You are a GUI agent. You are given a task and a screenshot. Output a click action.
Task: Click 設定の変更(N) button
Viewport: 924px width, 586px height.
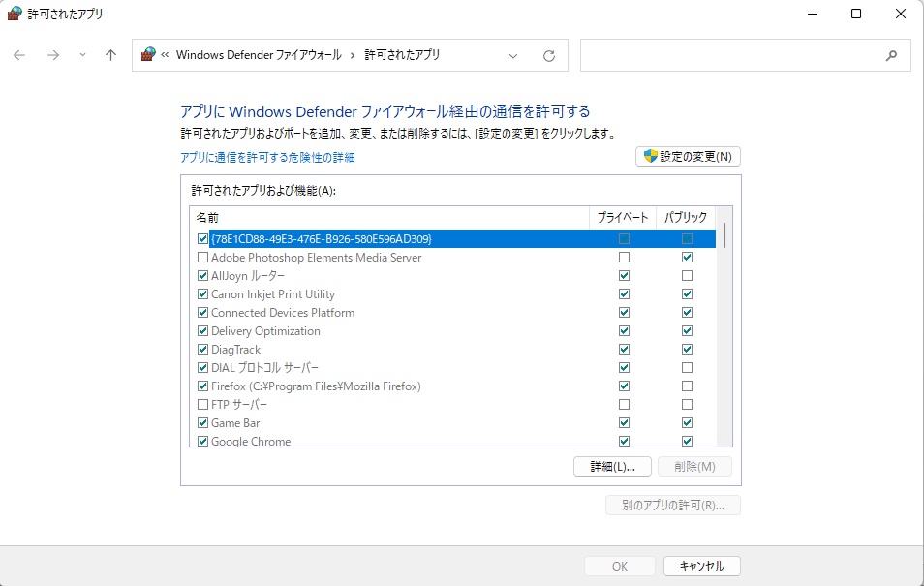point(688,157)
